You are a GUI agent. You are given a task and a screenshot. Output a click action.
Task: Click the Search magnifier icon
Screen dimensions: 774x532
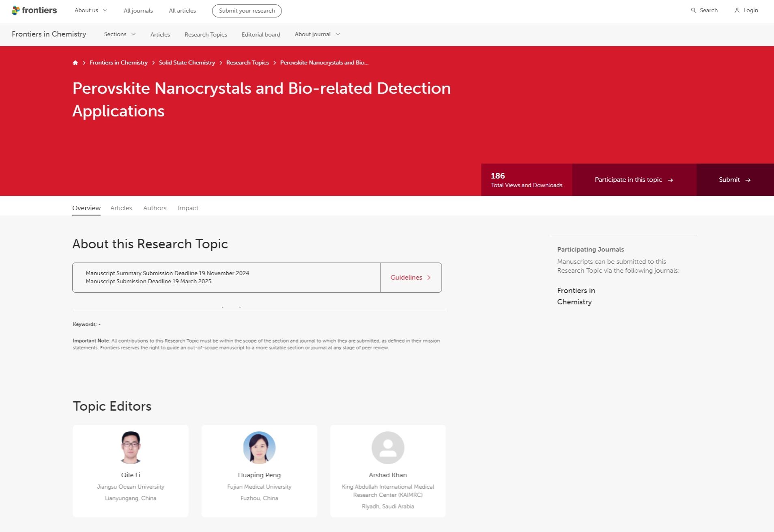[693, 11]
